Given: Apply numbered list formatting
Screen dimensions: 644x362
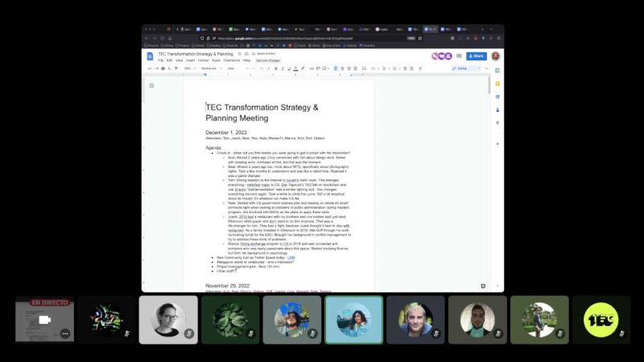Looking at the screenshot, I should [395, 68].
